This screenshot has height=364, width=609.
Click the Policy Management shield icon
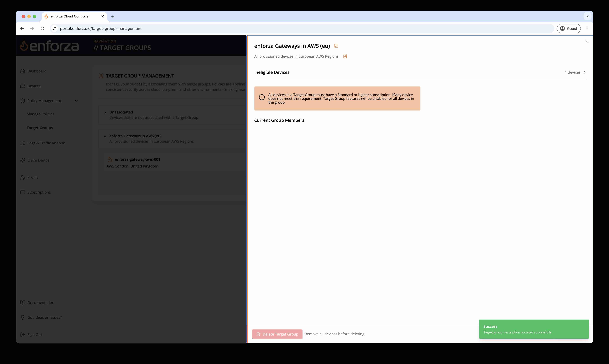(x=23, y=101)
